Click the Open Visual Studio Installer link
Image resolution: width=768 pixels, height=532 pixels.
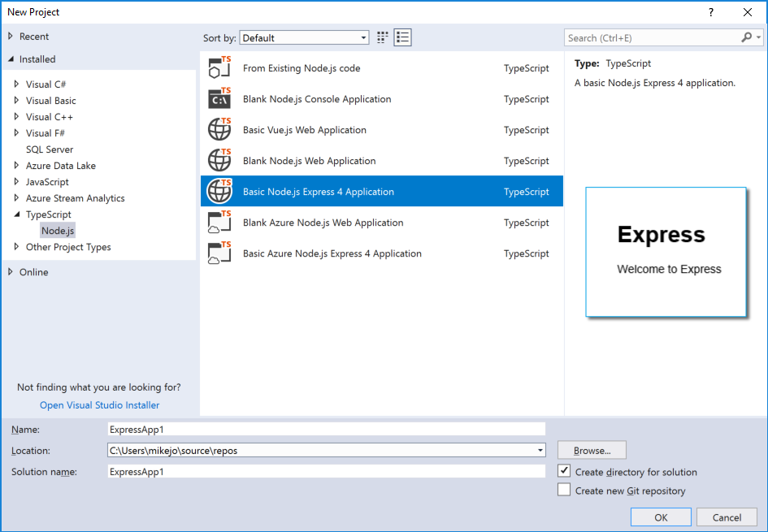pos(99,404)
